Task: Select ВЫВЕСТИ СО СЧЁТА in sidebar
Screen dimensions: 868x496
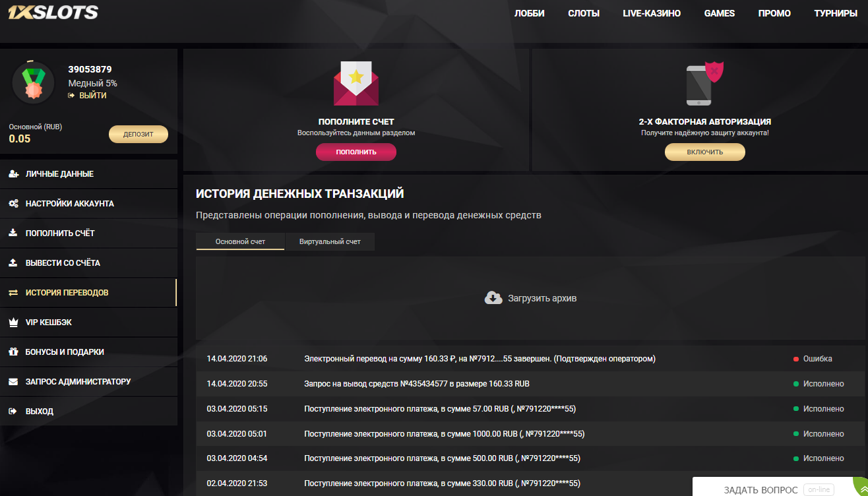Action: (89, 263)
